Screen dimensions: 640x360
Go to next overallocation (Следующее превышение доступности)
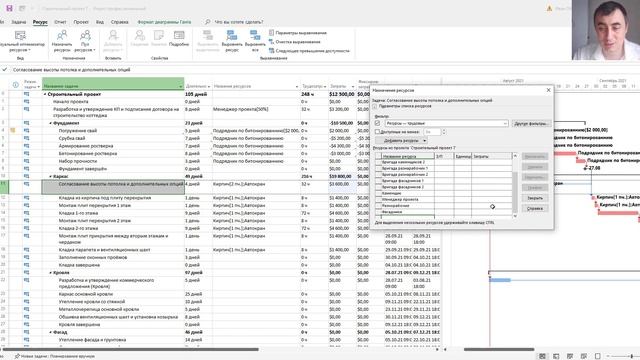tap(309, 51)
